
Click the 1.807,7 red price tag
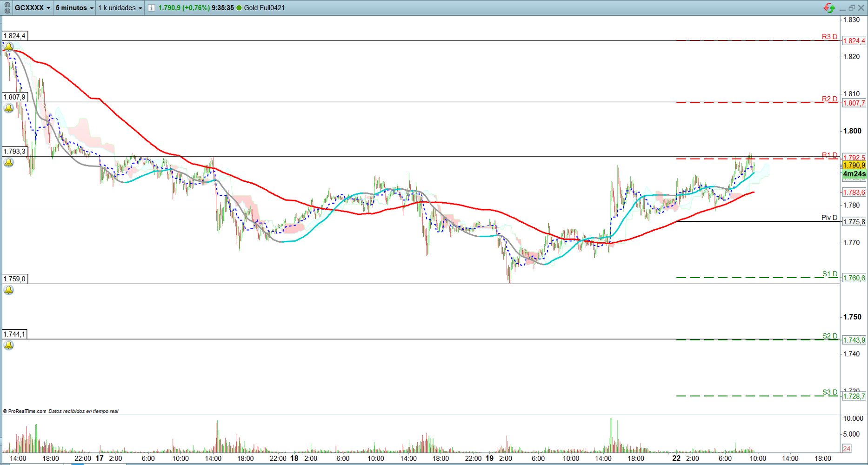(854, 103)
